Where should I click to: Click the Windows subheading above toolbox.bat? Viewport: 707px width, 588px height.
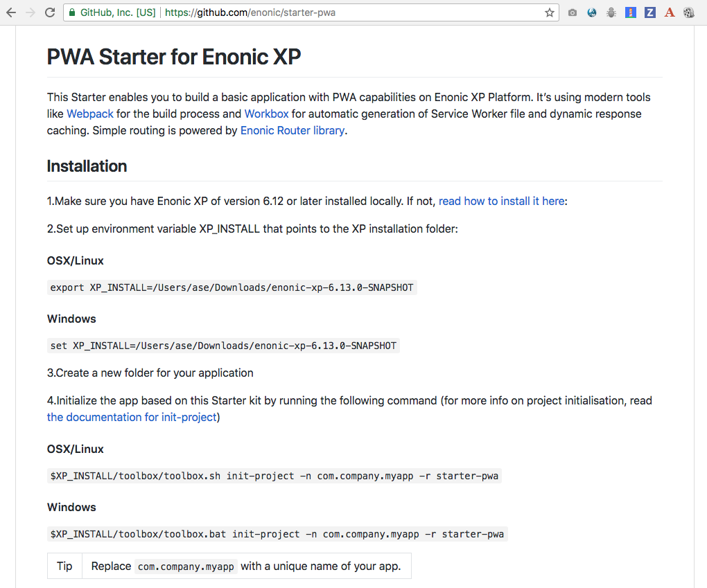click(x=71, y=508)
